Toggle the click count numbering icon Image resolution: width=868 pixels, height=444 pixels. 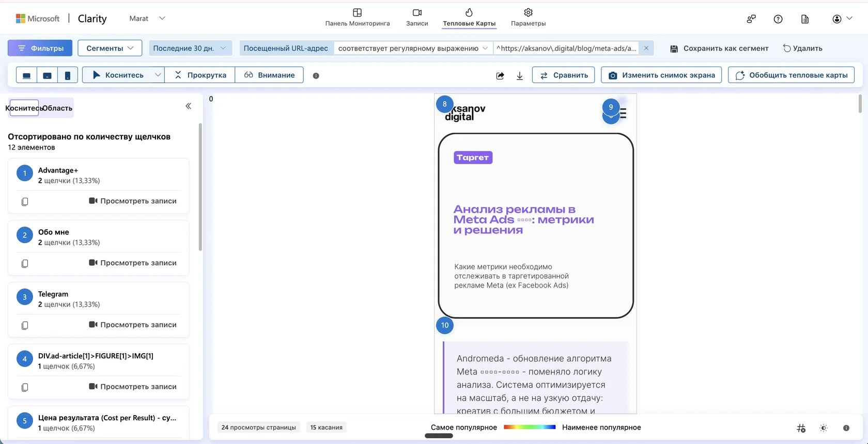[x=801, y=428]
